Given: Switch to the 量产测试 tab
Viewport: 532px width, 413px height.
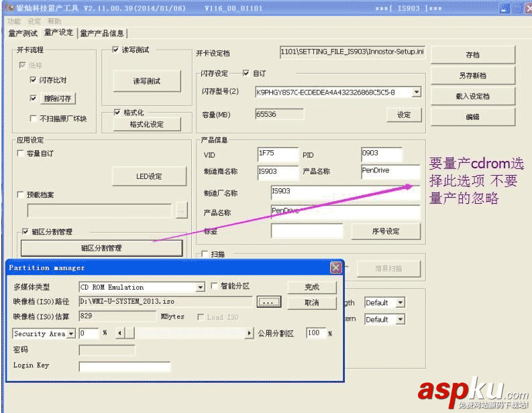Looking at the screenshot, I should 23,34.
